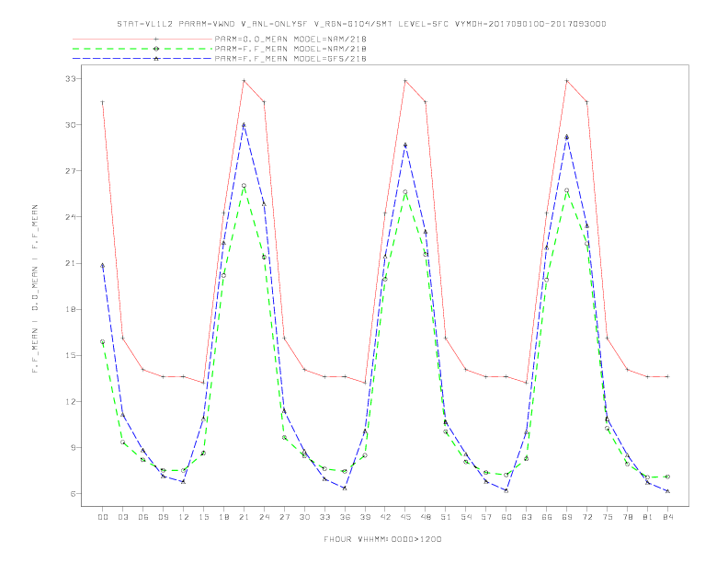The width and height of the screenshot is (728, 563).
Task: Click x-axis forecast hour label 27
Action: pos(285,517)
